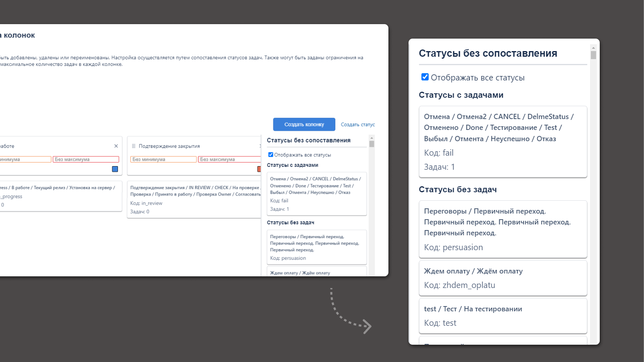Click 'Без минимума' field in Подтверждение закрытия column
Screen dimensions: 644x362
(163, 159)
